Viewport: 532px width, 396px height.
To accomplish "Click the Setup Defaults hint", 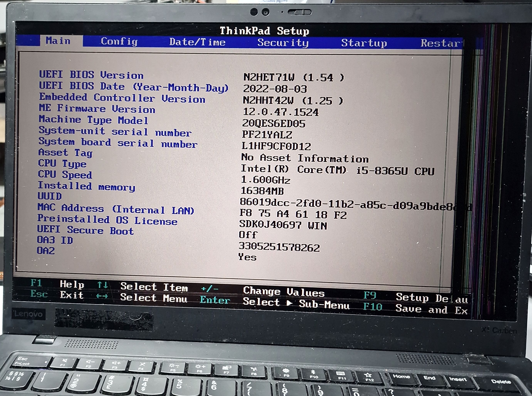I will pyautogui.click(x=432, y=298).
